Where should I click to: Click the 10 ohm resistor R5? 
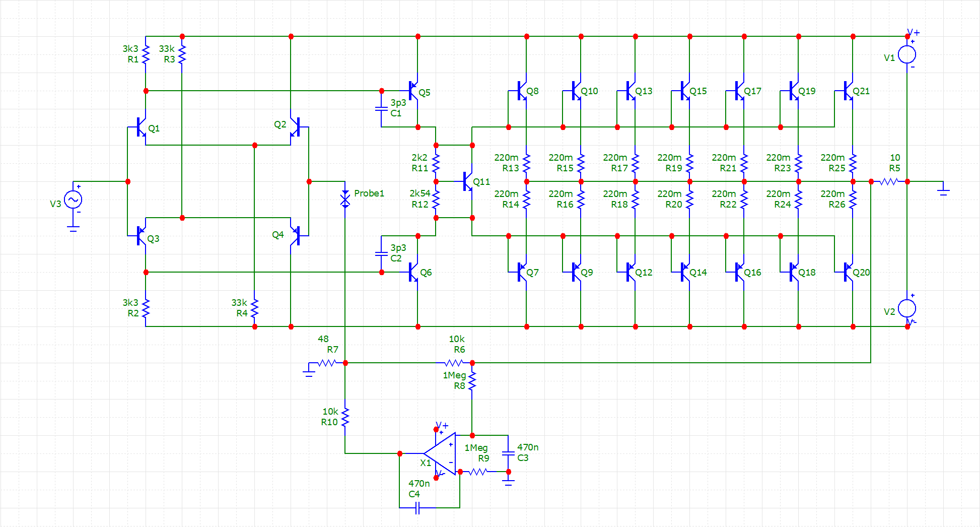889,182
